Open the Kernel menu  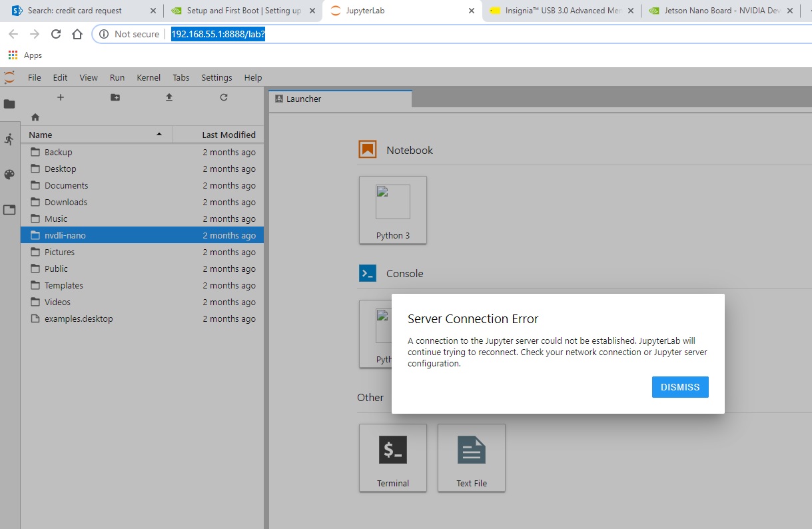(x=148, y=77)
